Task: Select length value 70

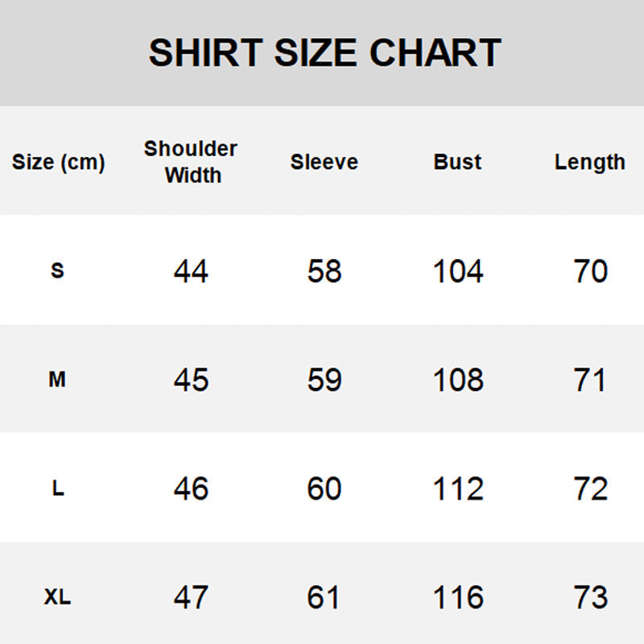Action: 590,271
